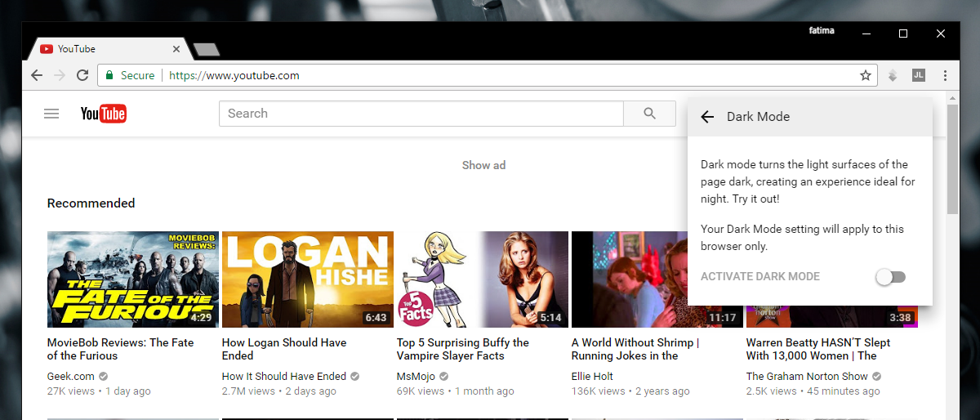The height and width of the screenshot is (420, 980).
Task: Click the 69K views metadata text
Action: [x=421, y=391]
